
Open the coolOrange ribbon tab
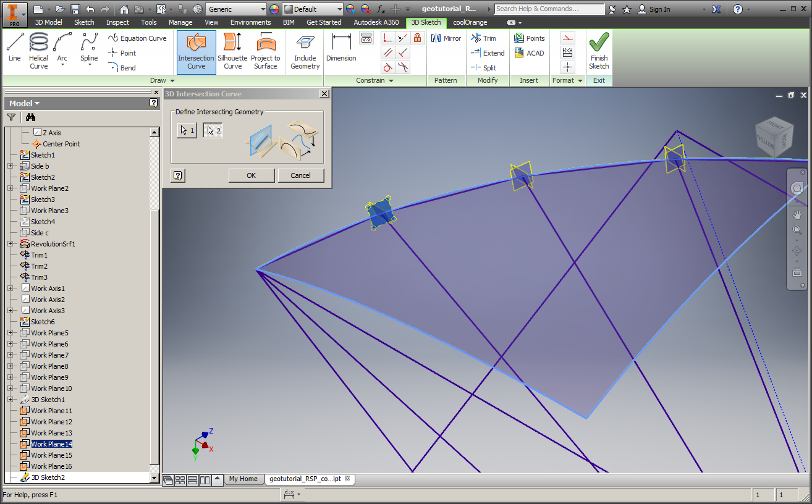click(470, 22)
